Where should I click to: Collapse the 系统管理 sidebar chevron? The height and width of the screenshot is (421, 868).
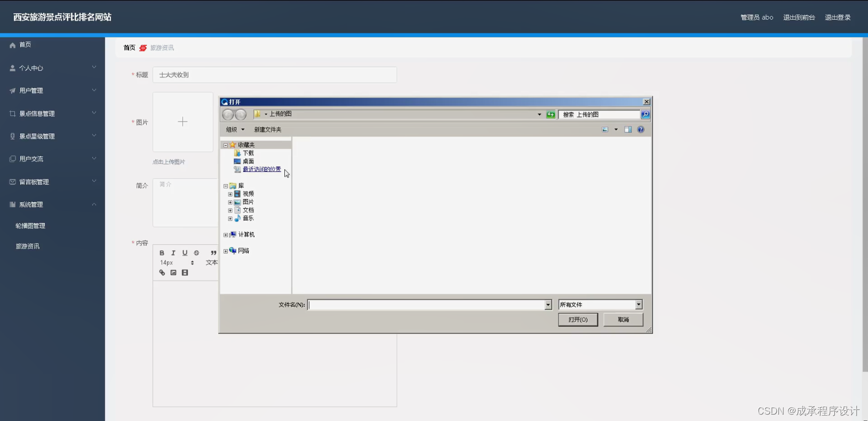pos(94,204)
